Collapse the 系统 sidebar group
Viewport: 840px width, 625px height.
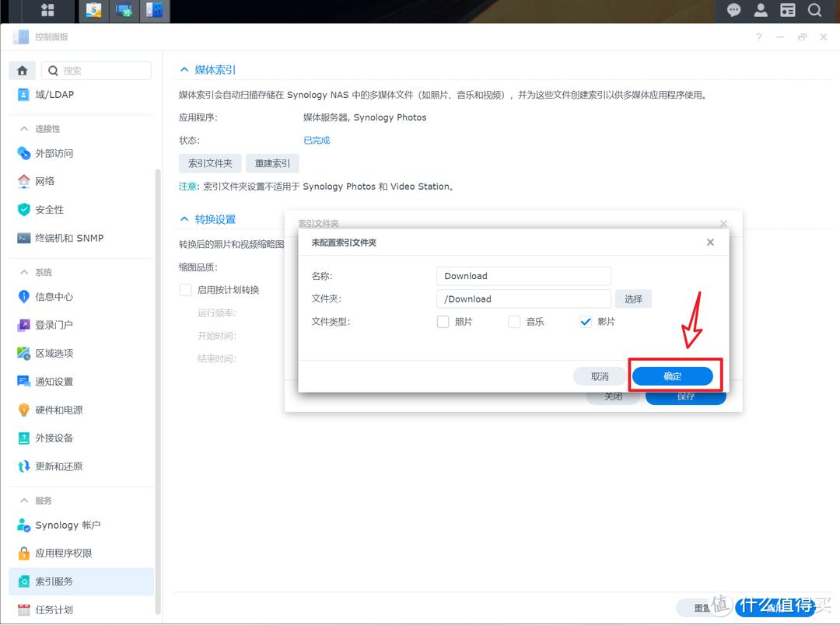click(23, 272)
